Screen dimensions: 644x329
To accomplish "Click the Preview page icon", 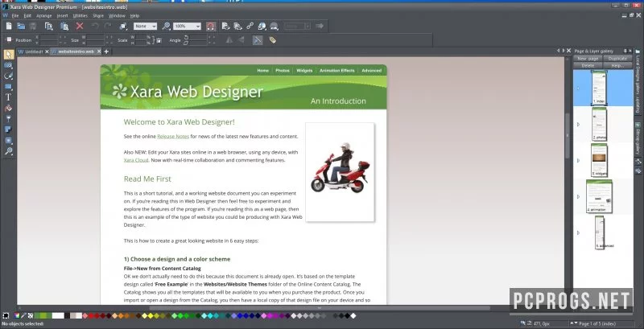I will tap(225, 27).
